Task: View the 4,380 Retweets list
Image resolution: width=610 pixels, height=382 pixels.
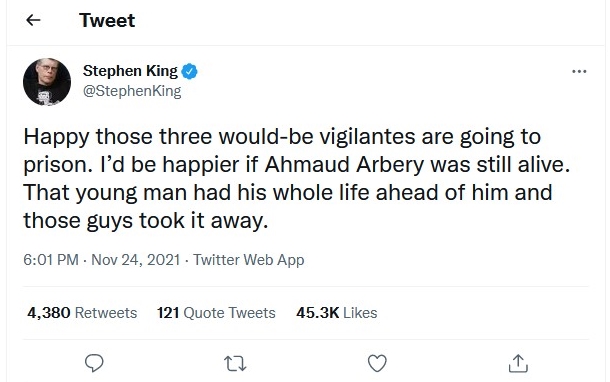Action: (x=82, y=313)
